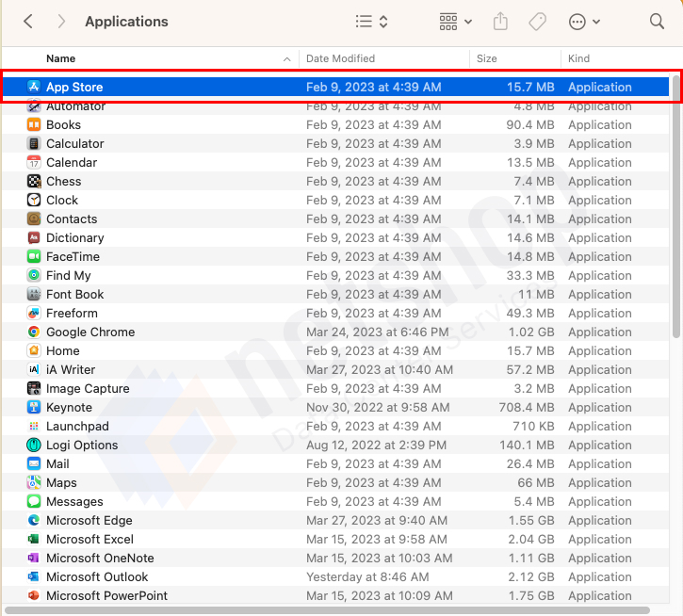Select the Calendar app icon
683x616 pixels.
(34, 162)
